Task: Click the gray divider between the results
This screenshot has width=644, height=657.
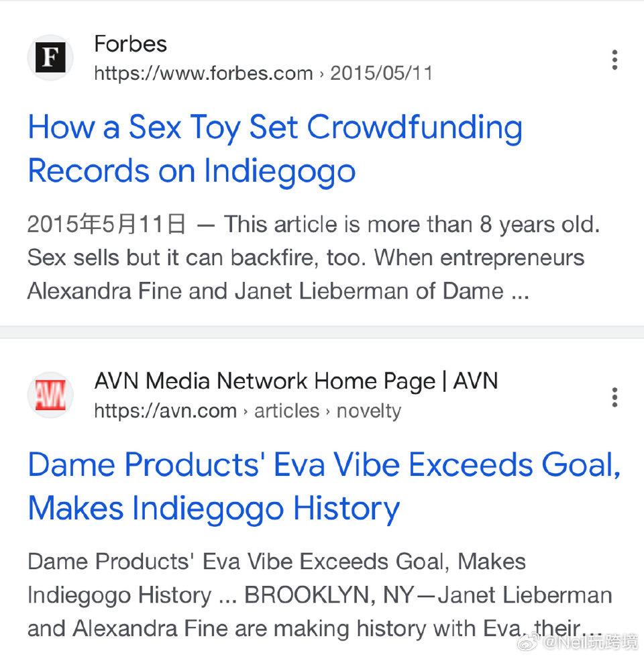Action: tap(322, 332)
